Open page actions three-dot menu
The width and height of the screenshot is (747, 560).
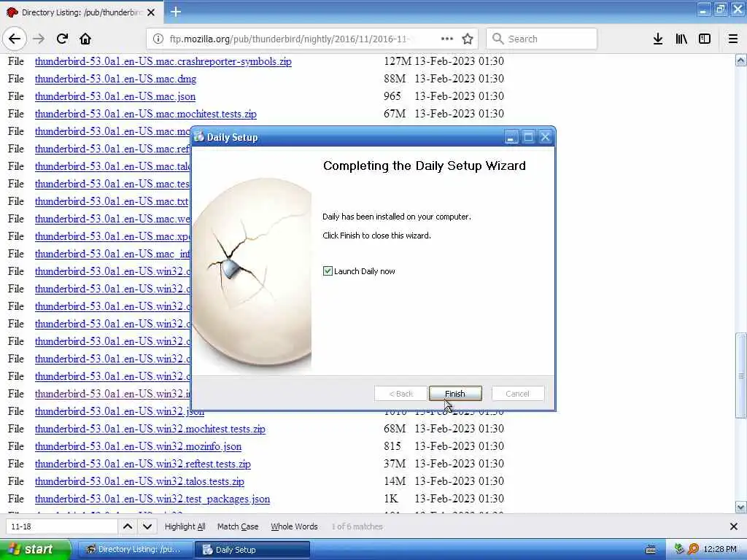point(447,39)
